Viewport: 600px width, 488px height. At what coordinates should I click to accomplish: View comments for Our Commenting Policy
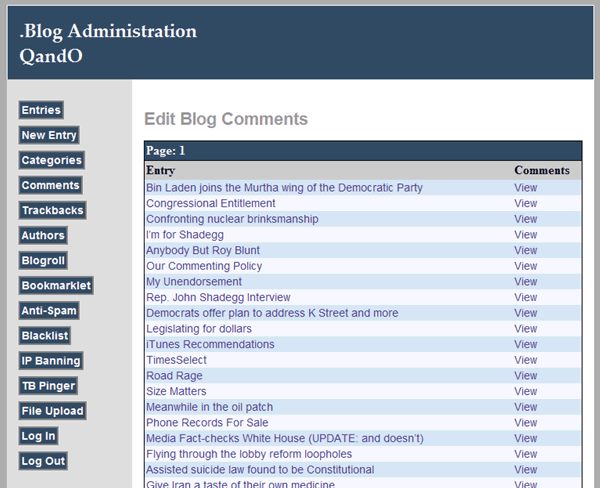point(526,266)
